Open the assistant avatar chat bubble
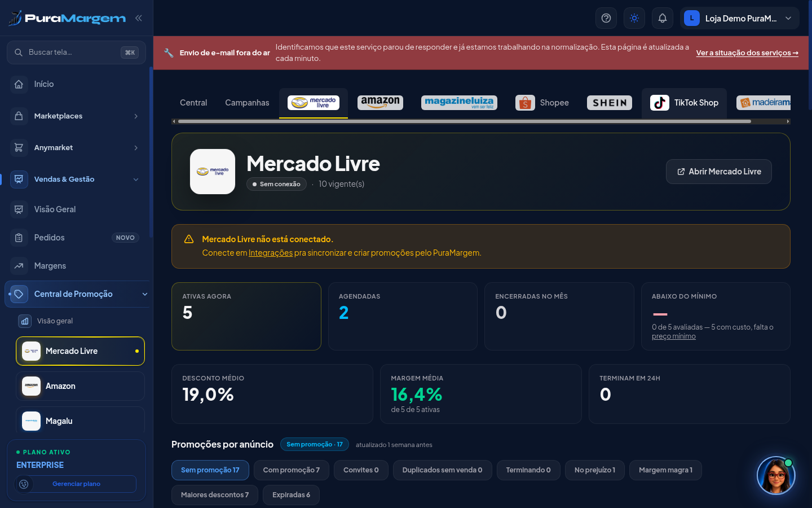 coord(776,475)
